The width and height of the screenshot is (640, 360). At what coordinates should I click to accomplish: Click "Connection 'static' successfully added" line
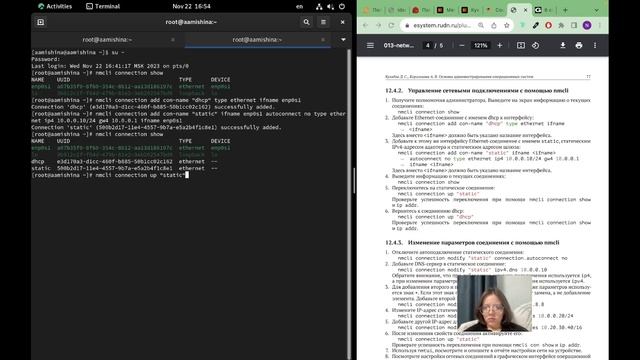pyautogui.click(x=156, y=127)
